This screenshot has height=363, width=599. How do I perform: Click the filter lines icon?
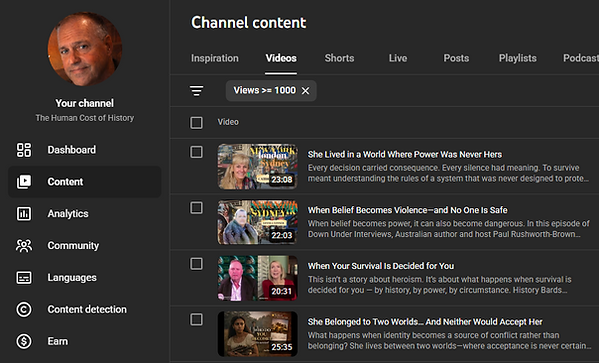[x=196, y=91]
